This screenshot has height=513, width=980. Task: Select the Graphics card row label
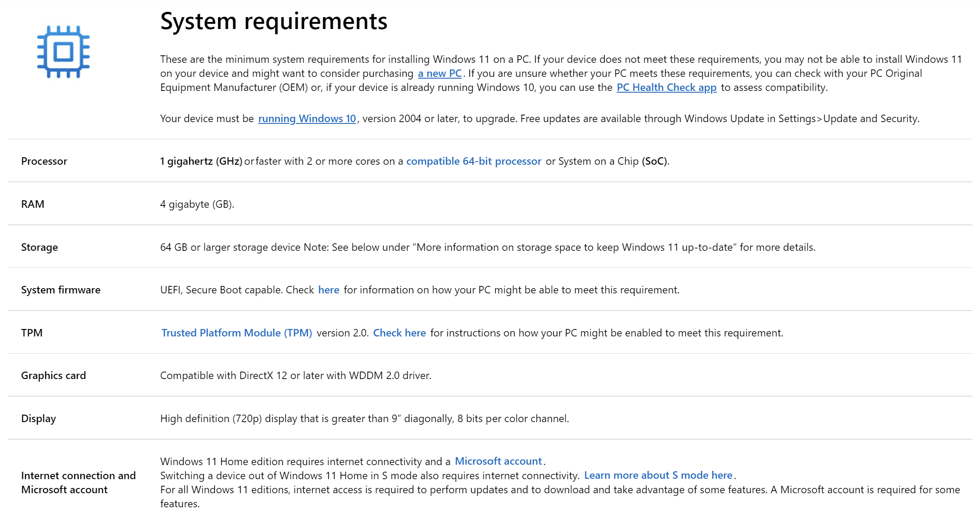[54, 376]
